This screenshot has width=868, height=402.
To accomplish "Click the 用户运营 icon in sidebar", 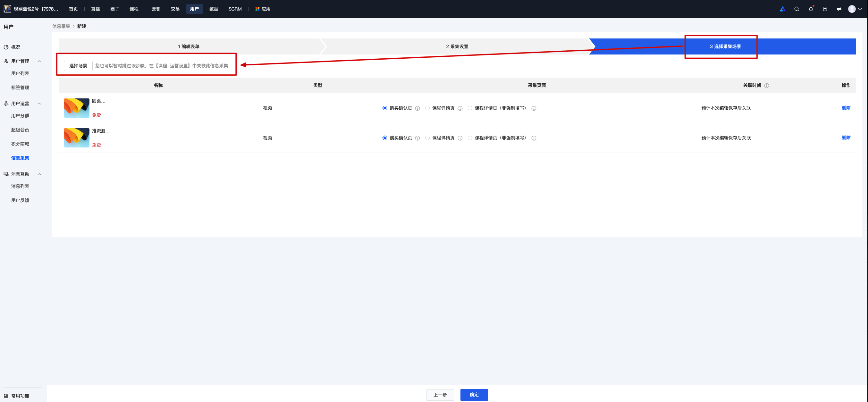I will pos(6,104).
